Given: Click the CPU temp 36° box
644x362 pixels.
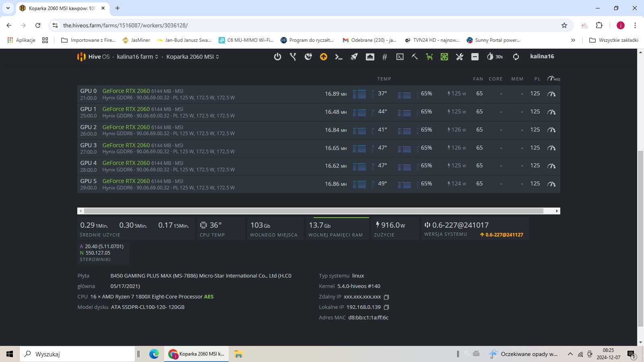Looking at the screenshot, I should (x=221, y=228).
